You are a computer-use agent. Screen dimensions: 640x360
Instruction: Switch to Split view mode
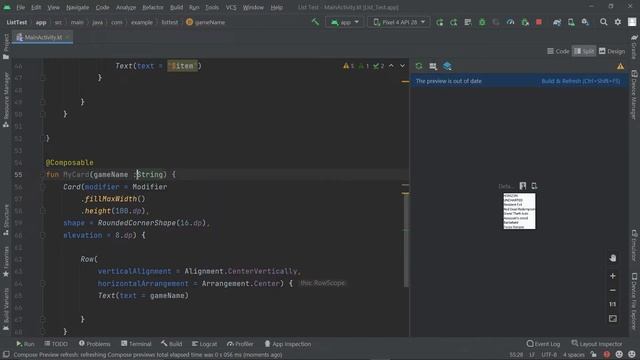click(x=584, y=51)
